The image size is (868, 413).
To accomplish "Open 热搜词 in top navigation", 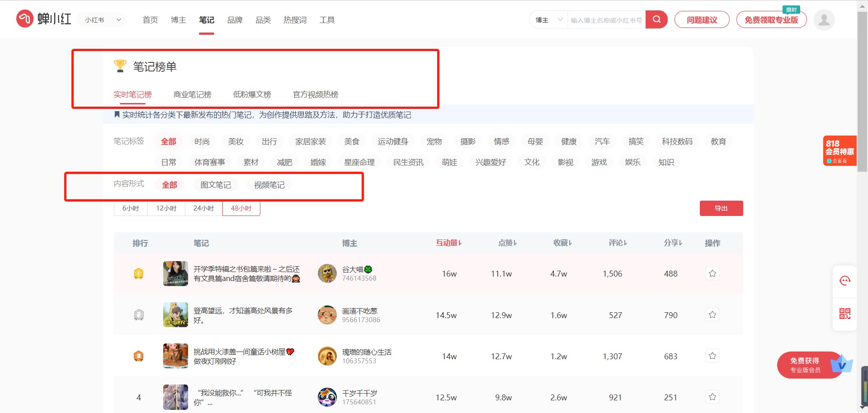I will [295, 20].
